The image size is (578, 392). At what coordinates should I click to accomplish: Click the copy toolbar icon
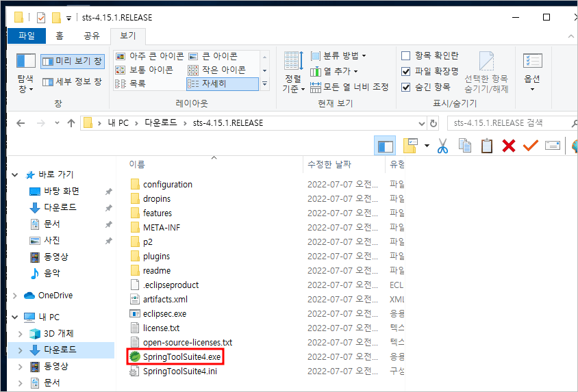(x=465, y=146)
